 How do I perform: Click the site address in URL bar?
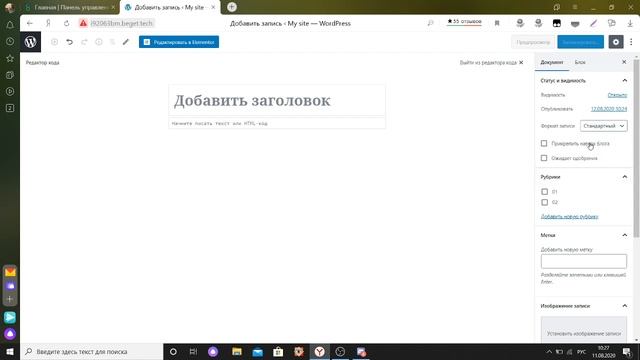(121, 23)
